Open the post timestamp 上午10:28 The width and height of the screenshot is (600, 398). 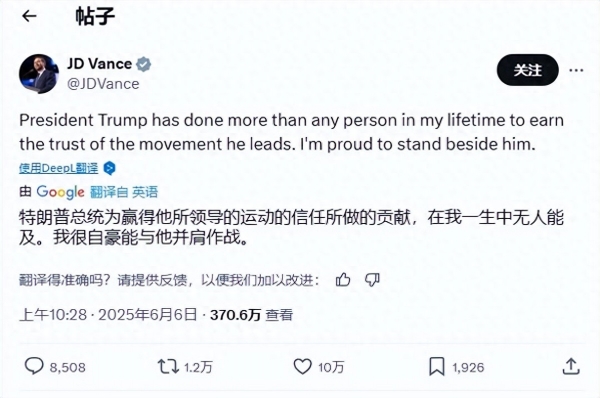(x=53, y=315)
